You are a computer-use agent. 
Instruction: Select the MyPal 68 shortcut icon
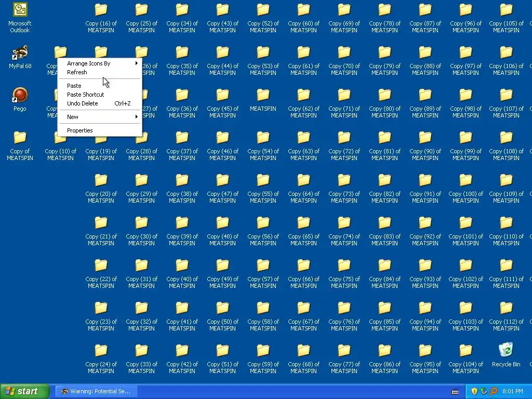point(20,57)
